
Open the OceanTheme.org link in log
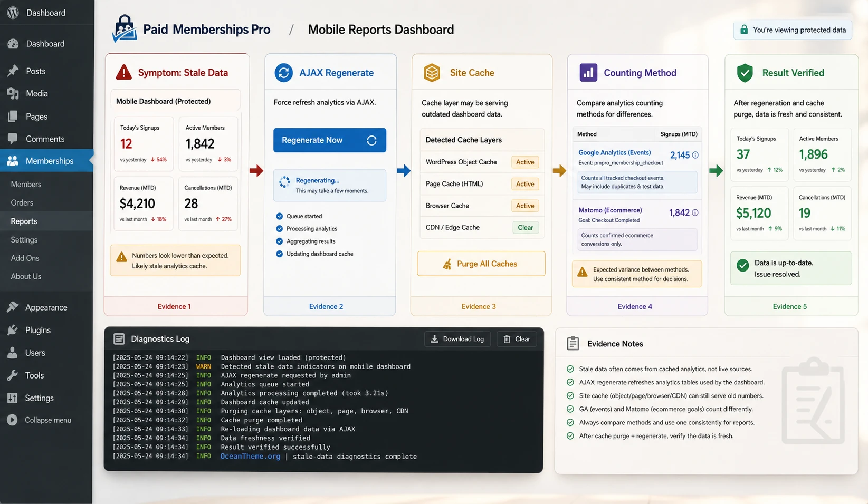(250, 457)
